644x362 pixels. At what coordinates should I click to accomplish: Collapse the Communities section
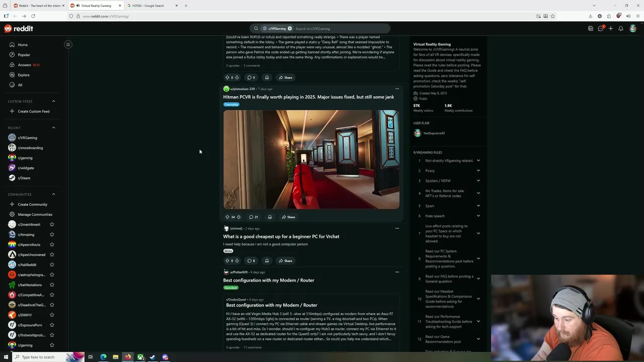(53, 194)
